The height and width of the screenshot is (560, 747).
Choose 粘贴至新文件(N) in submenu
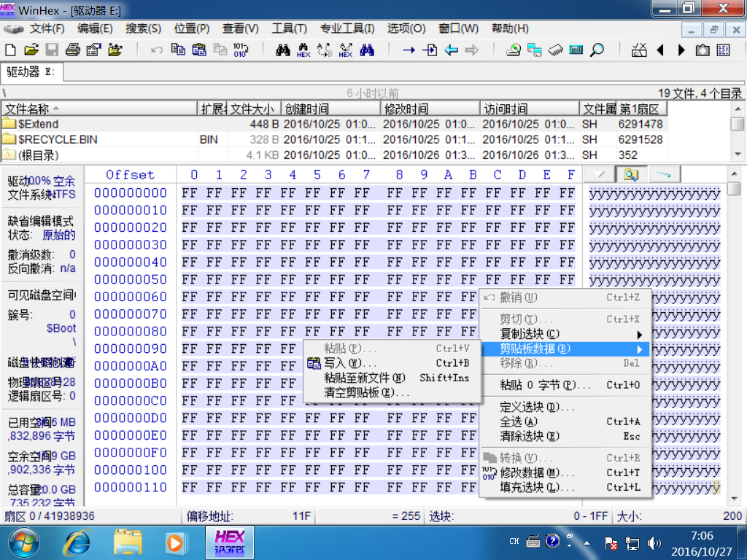coord(392,378)
